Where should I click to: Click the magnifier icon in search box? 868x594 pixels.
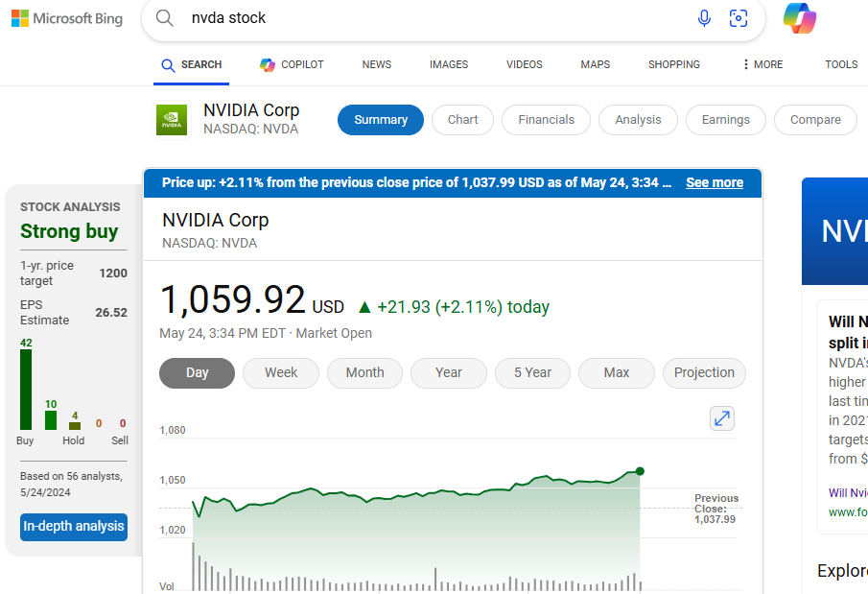(165, 18)
